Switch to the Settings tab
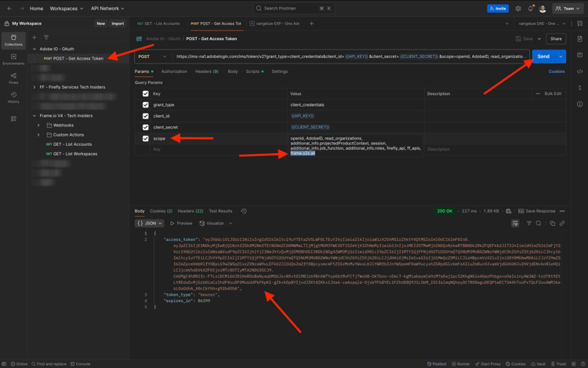This screenshot has width=588, height=368. (279, 71)
